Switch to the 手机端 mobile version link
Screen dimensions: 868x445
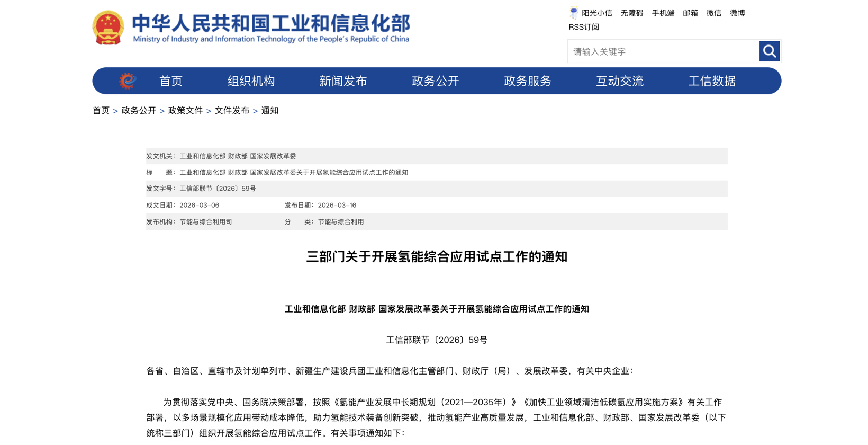coord(663,13)
